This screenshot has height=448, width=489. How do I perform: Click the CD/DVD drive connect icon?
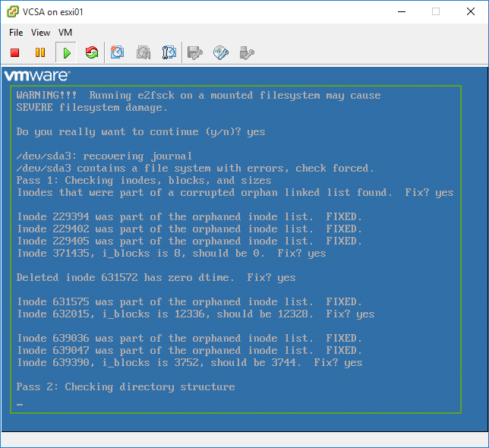click(221, 52)
